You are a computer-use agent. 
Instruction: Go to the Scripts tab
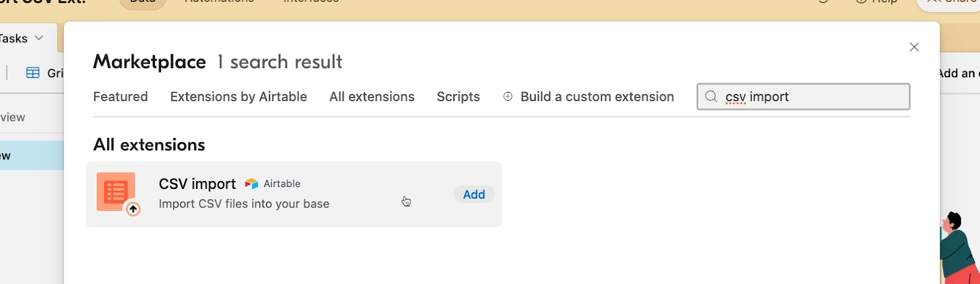pos(458,96)
